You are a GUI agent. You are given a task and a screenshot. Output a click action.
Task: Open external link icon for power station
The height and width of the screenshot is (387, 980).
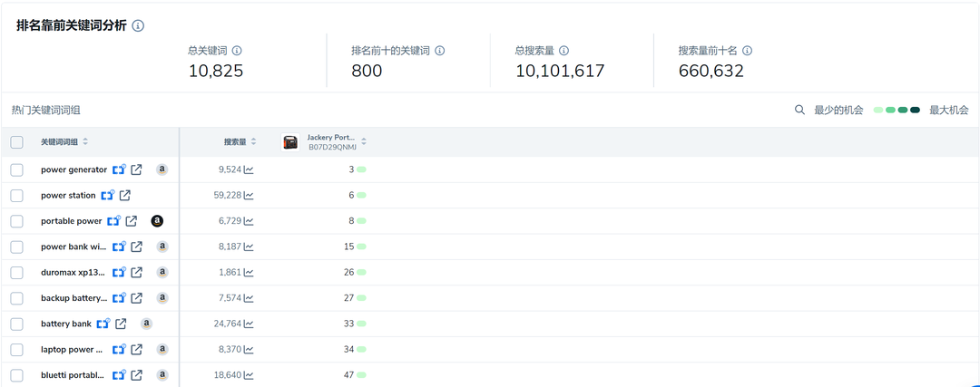pos(125,195)
